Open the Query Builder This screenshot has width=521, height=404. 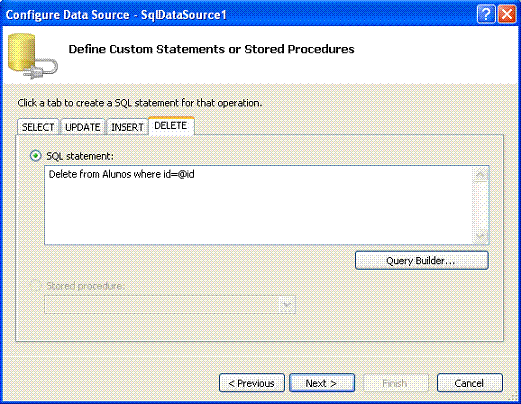coord(422,260)
